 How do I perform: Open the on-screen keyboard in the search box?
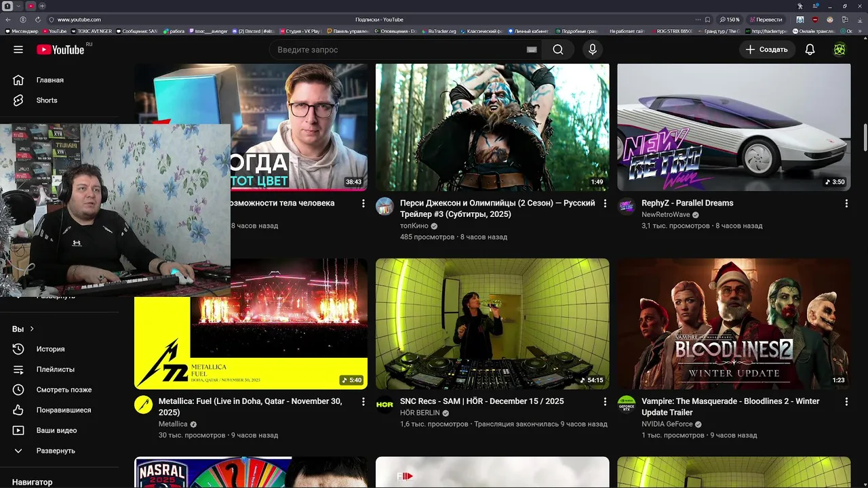[532, 49]
